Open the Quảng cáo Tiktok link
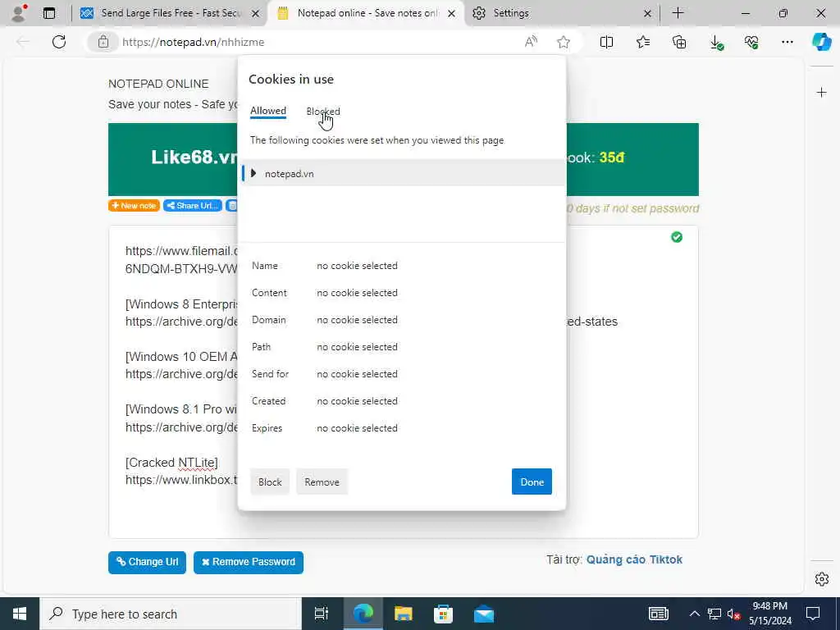840x630 pixels. pyautogui.click(x=634, y=559)
